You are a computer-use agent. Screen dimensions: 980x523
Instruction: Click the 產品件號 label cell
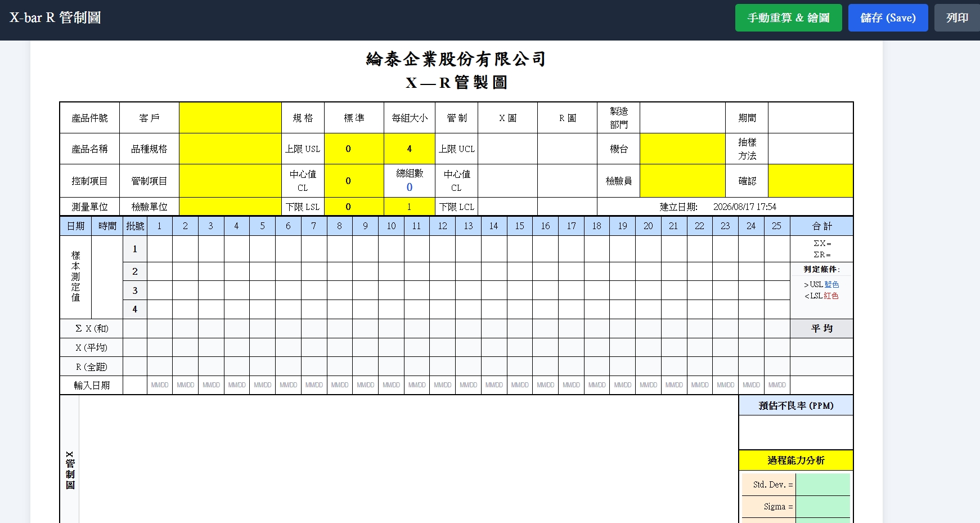(89, 118)
